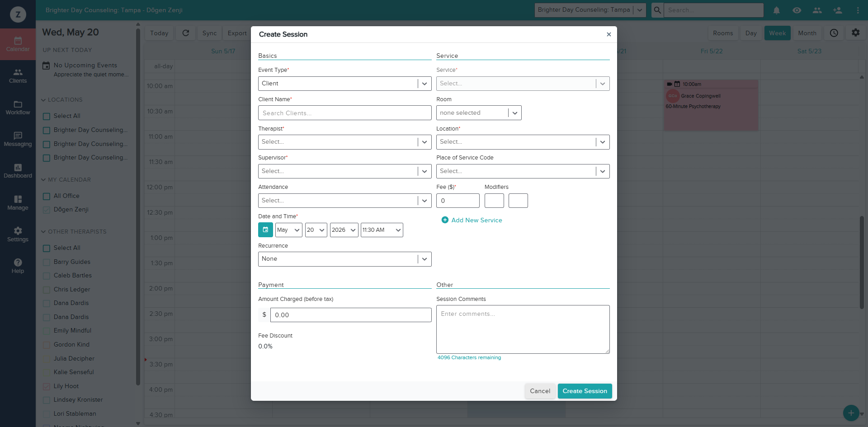Click the Add New Service plus link
Image resolution: width=868 pixels, height=427 pixels.
pos(472,220)
